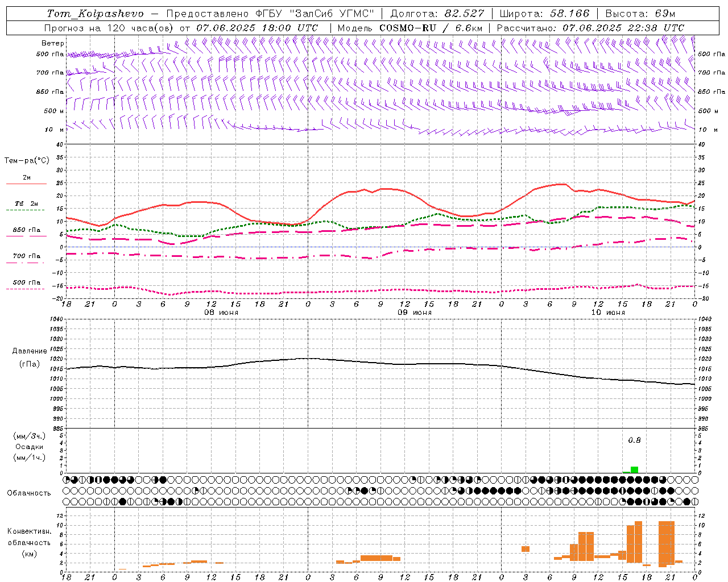Select the Широта: 58.166 value
The width and height of the screenshot is (728, 582).
(x=544, y=14)
